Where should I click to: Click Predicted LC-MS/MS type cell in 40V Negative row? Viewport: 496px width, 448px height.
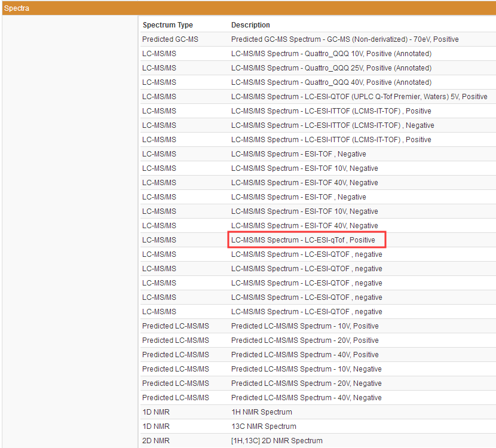(176, 398)
